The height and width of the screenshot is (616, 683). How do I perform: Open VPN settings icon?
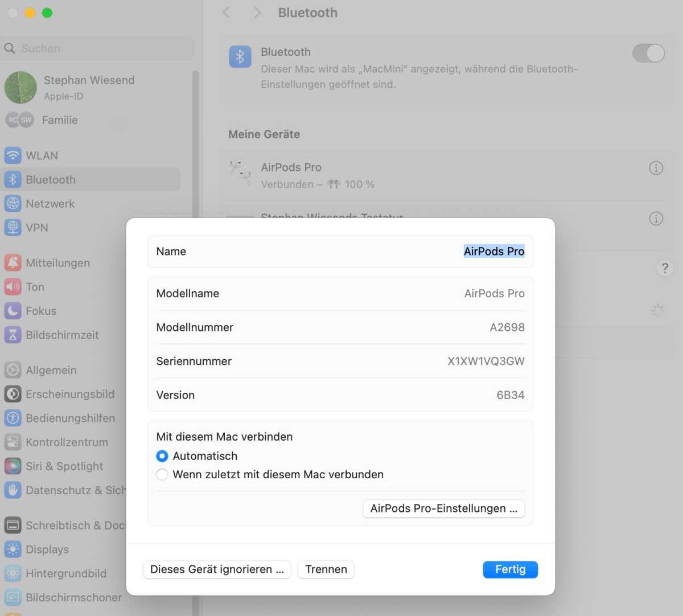coord(13,227)
